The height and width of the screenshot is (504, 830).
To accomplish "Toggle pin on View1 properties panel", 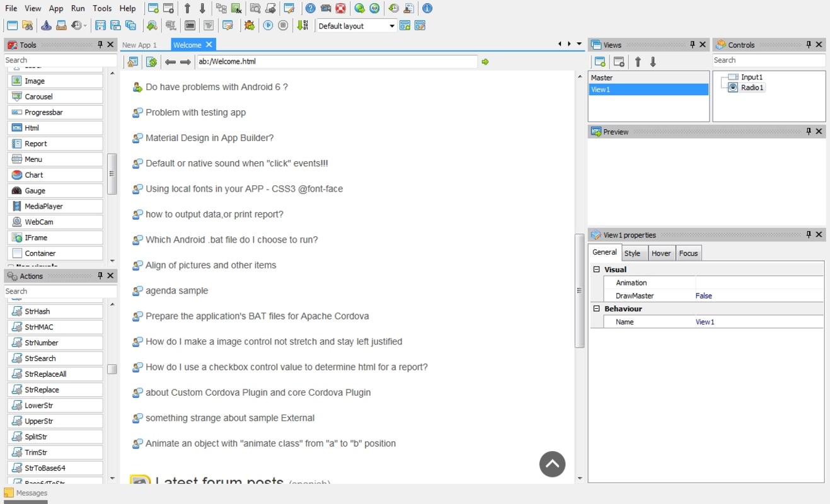I will 809,234.
